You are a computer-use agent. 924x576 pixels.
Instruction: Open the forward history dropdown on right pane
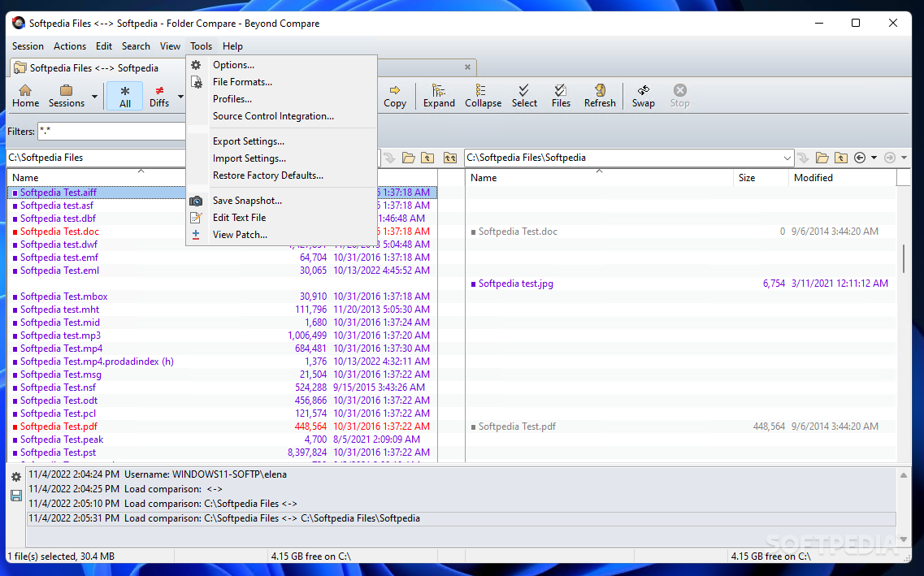coord(904,158)
